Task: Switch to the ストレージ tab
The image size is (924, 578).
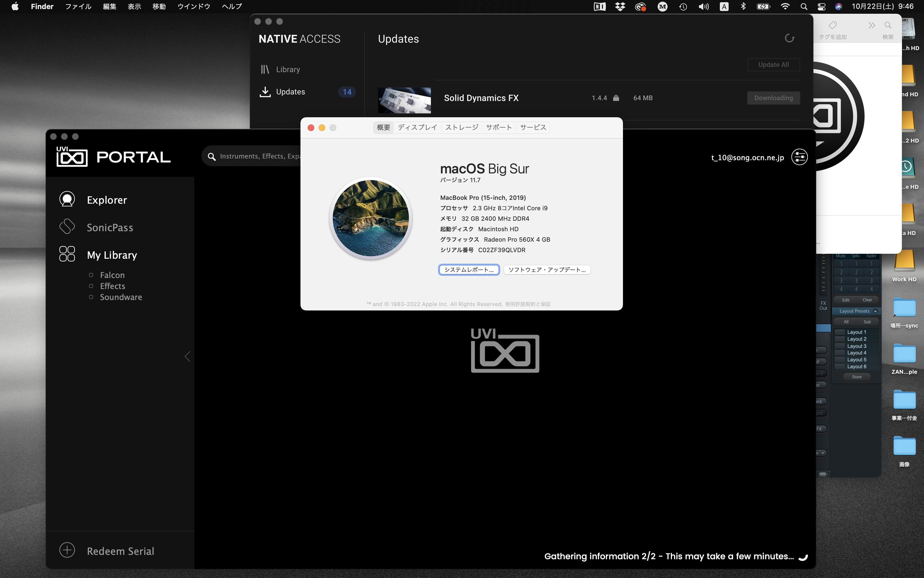Action: 462,127
